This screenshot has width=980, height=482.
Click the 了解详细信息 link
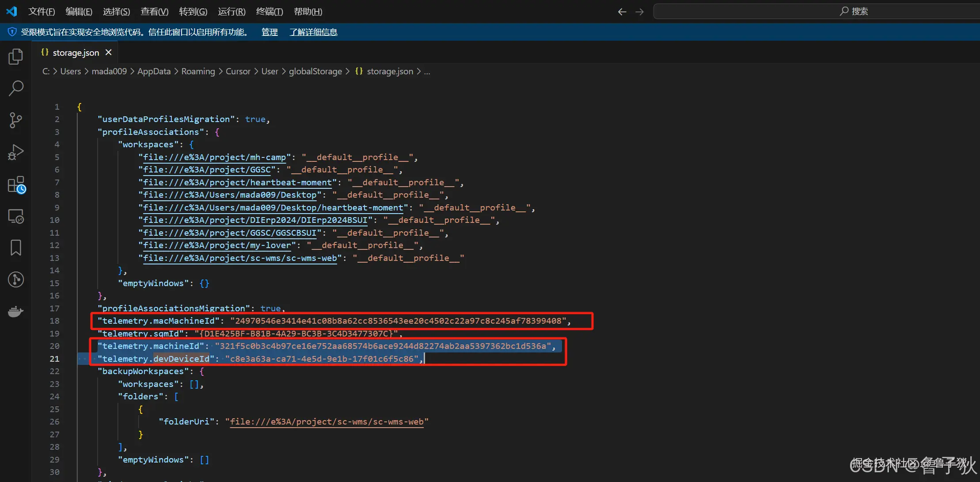[x=313, y=32]
